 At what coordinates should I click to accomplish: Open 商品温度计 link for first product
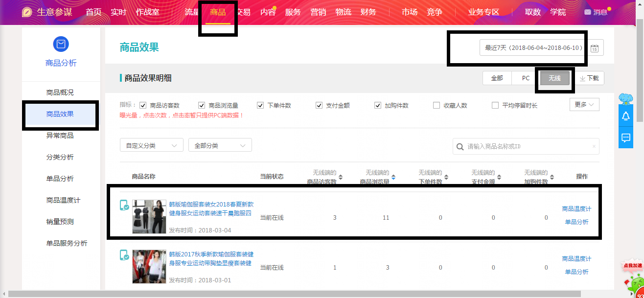point(576,209)
